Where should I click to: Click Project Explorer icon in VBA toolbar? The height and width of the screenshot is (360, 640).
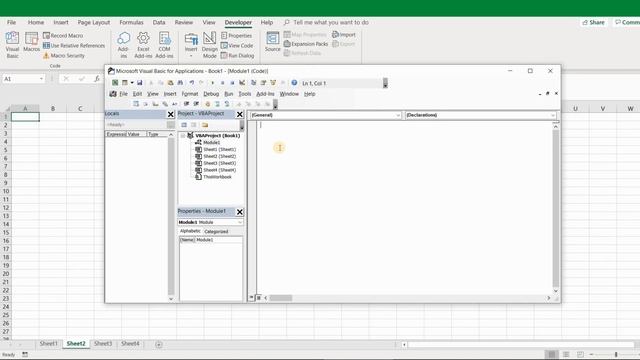pos(253,83)
